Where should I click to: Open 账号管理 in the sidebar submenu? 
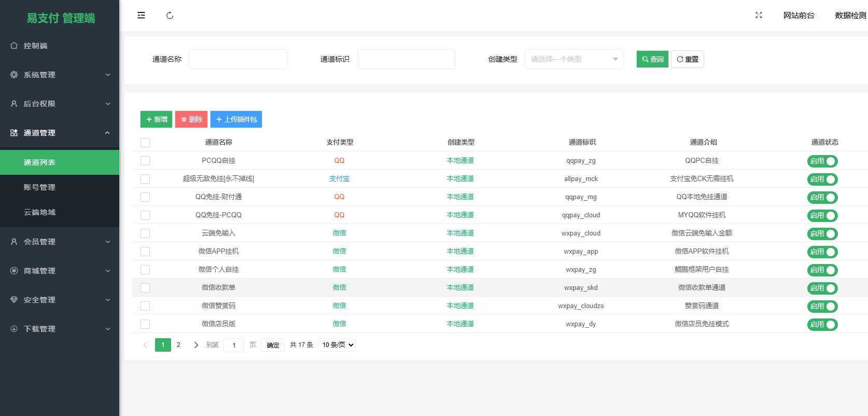[x=39, y=187]
